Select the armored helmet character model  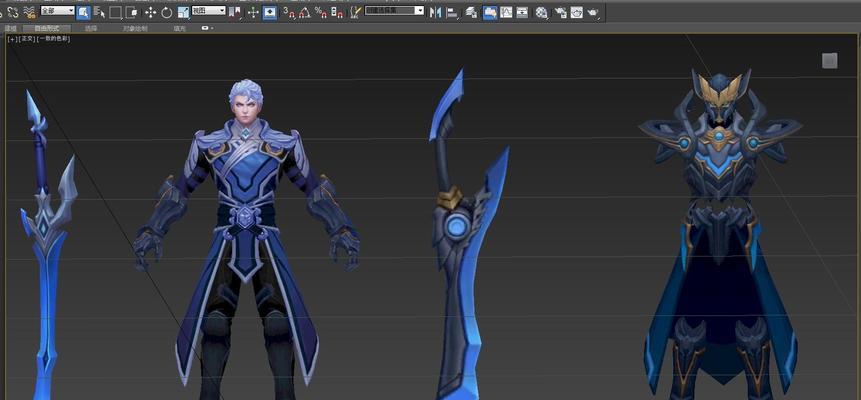(x=720, y=234)
